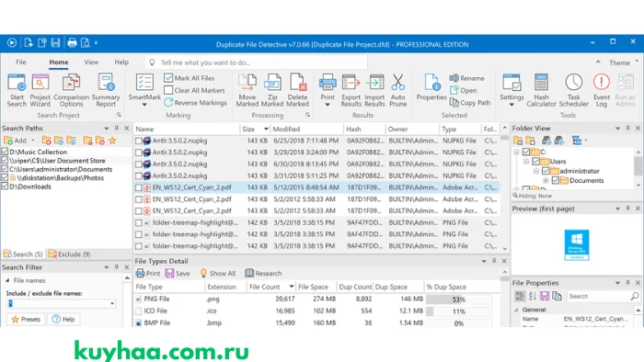Viewport: 644px width, 362px height.
Task: Open the Event Log
Action: pyautogui.click(x=602, y=90)
